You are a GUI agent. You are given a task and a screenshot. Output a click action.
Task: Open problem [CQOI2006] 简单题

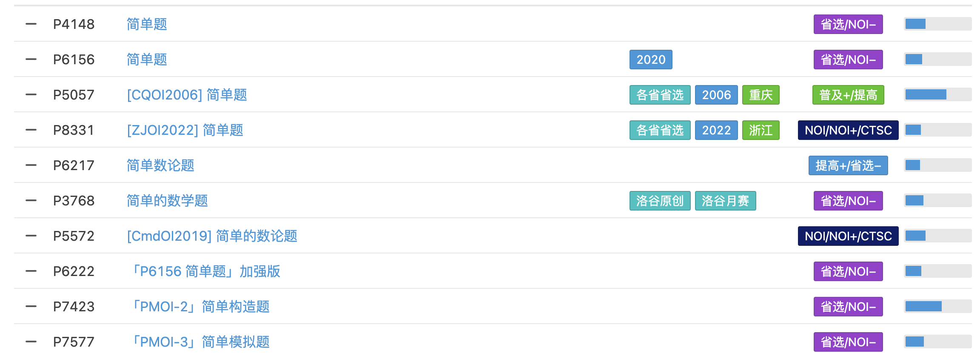click(187, 95)
